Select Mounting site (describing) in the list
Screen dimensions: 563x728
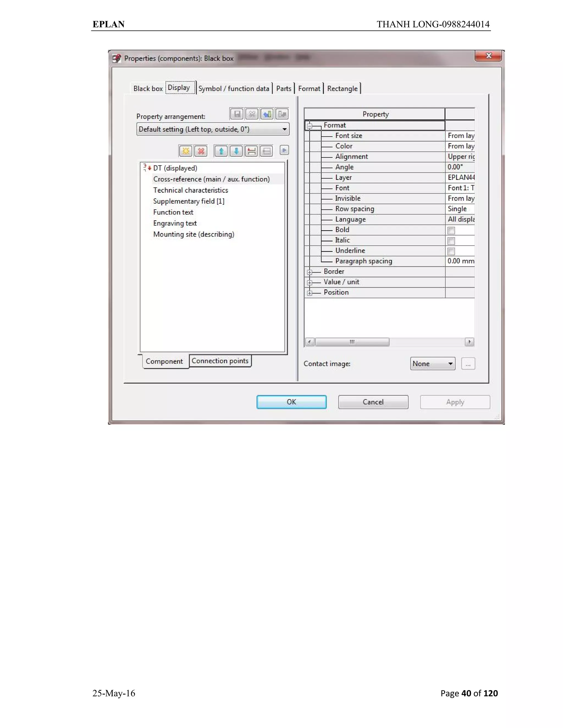point(194,234)
